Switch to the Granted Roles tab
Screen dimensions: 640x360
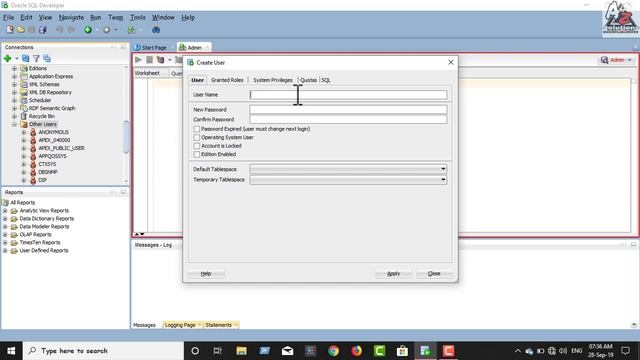tap(227, 80)
